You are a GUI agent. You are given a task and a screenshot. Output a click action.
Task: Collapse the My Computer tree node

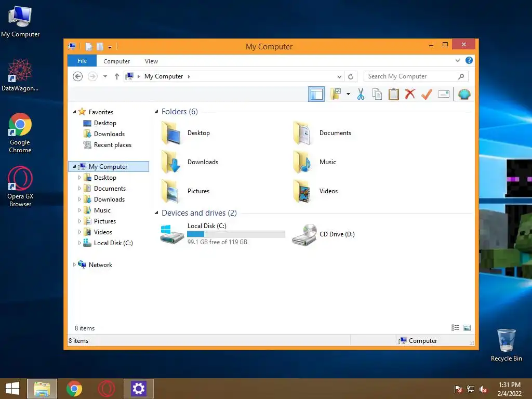[74, 167]
